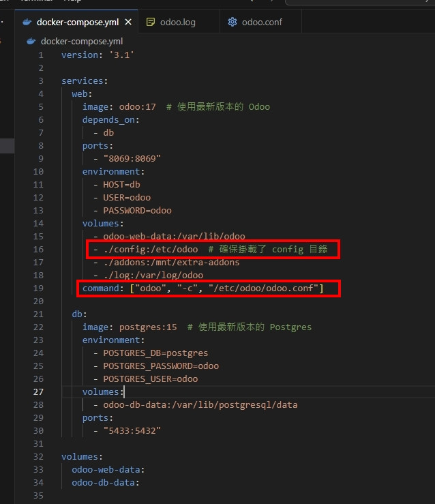Click the odoo-db-data: key on line 34

(x=106, y=482)
